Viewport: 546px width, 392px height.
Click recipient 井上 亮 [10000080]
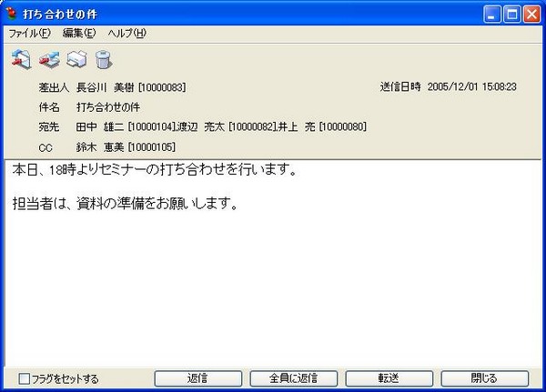[322, 126]
